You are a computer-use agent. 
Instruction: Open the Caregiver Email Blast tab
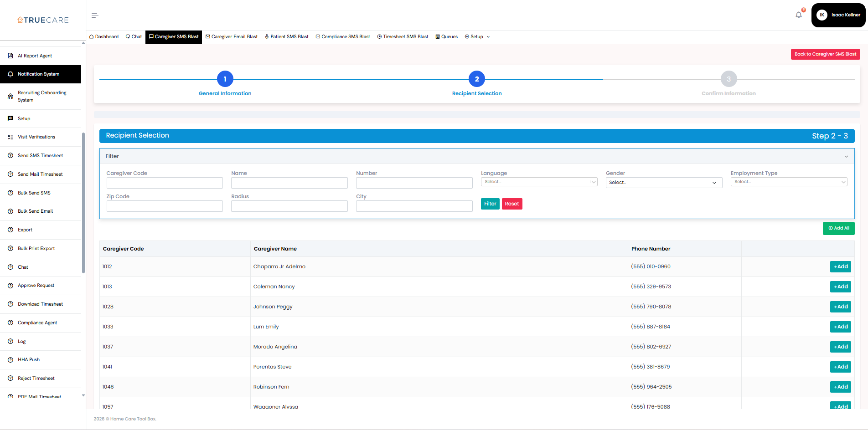pos(232,36)
